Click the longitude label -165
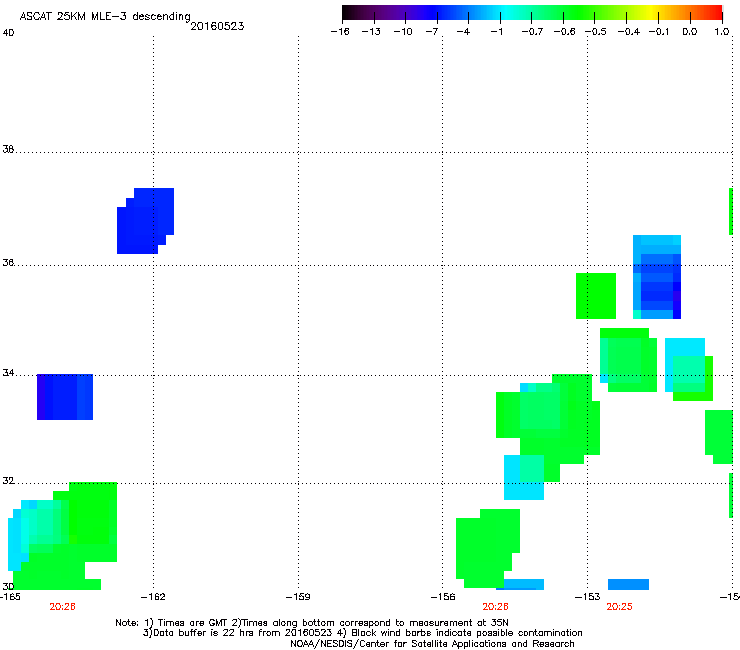Viewport: 740px width, 650px height. point(10,597)
